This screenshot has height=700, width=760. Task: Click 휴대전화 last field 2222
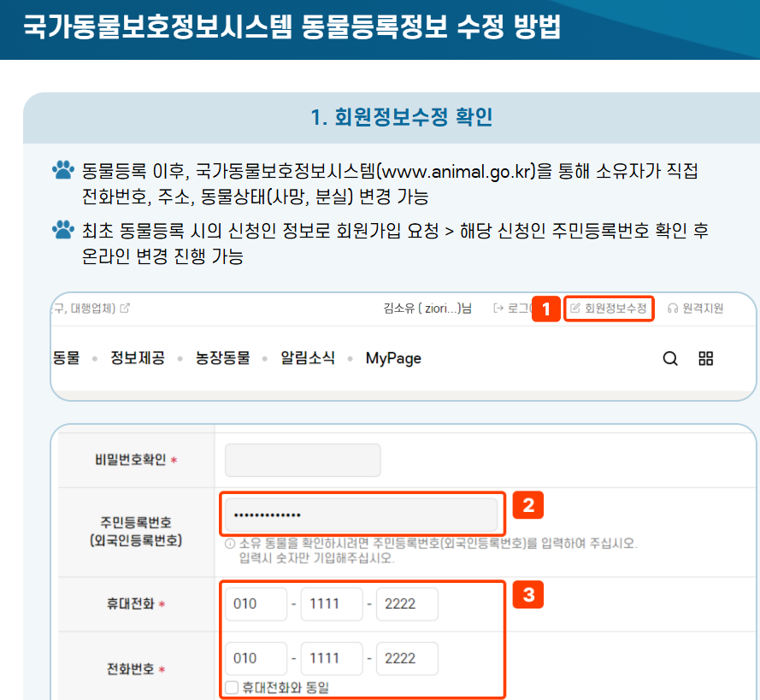click(x=407, y=604)
